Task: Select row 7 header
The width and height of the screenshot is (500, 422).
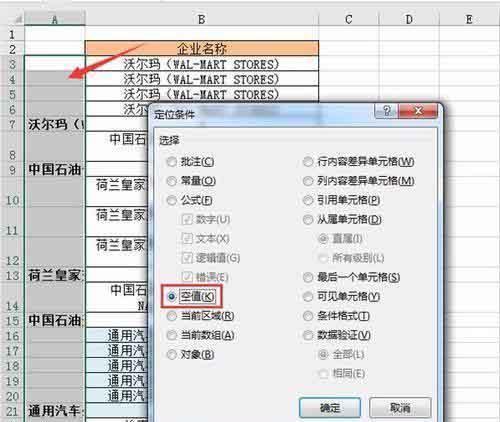Action: pos(12,124)
